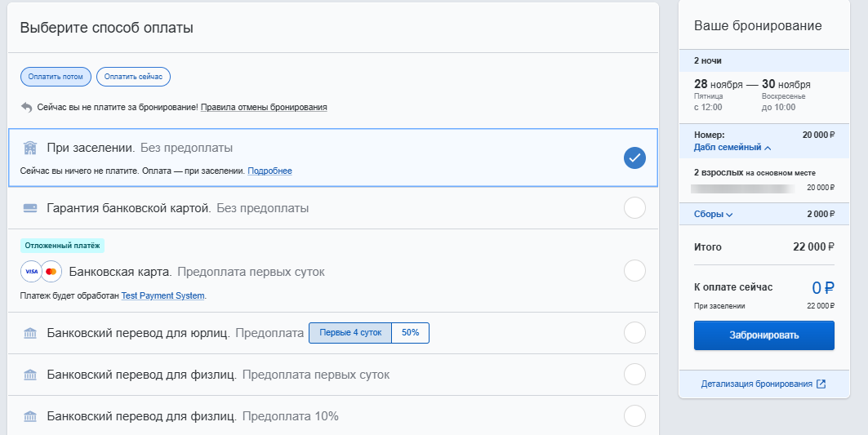This screenshot has width=868, height=435.
Task: Collapse the Дабл семейный room details
Action: (732, 148)
